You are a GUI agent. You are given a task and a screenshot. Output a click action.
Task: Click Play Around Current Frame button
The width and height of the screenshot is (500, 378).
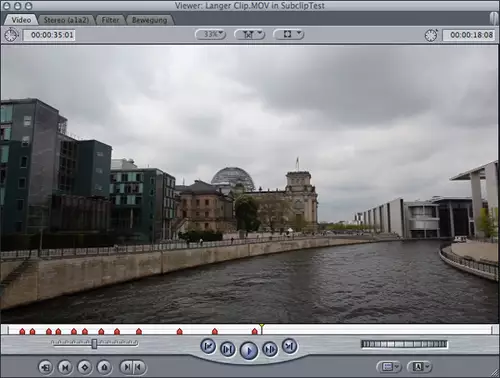[x=270, y=349]
